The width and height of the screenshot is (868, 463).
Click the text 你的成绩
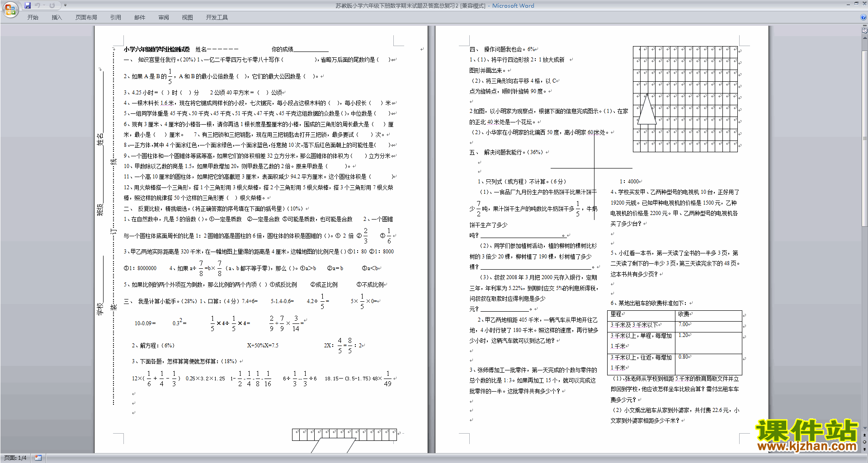(282, 49)
